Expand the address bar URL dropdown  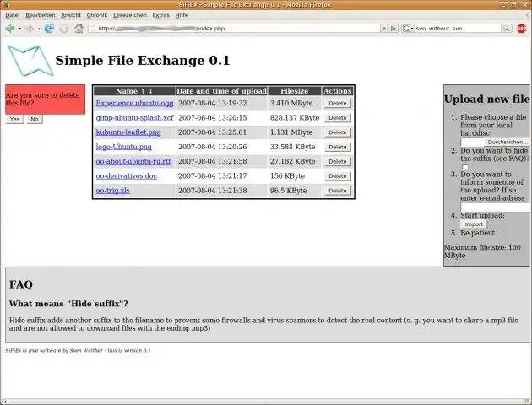pos(384,29)
